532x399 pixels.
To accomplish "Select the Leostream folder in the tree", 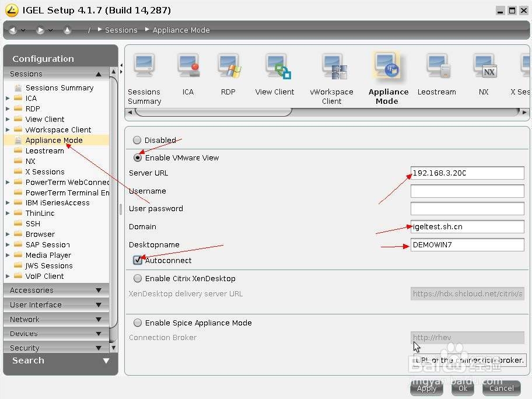I will coord(44,151).
